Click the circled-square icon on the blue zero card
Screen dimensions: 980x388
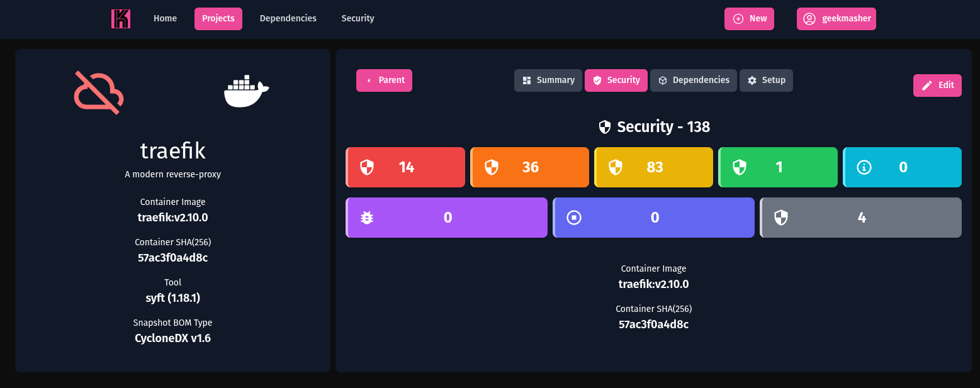pyautogui.click(x=573, y=217)
